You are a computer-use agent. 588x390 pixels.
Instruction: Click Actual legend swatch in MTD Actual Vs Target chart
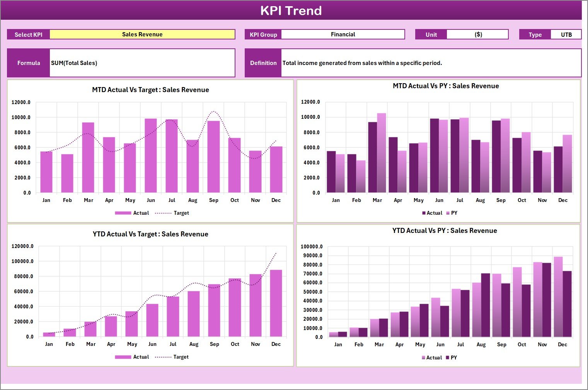[x=123, y=213]
